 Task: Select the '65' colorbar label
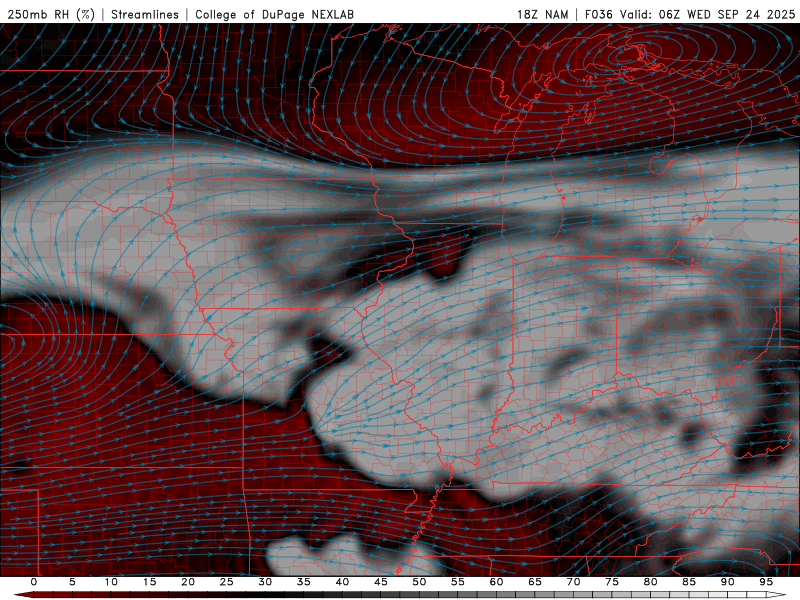coord(535,582)
